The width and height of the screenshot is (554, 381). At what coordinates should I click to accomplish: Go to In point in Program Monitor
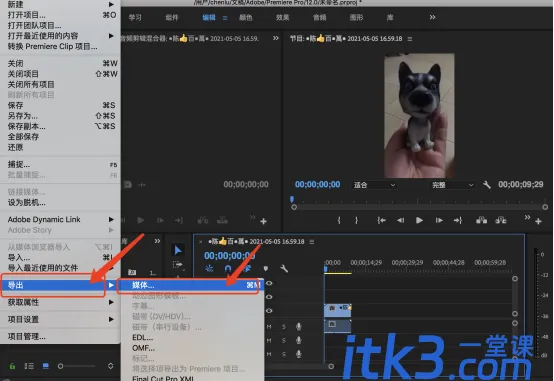[x=381, y=221]
